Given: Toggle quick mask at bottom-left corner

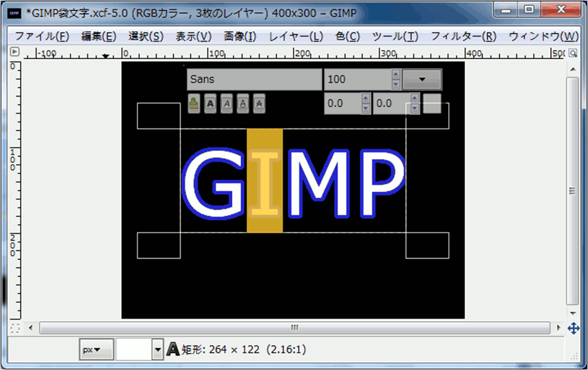Looking at the screenshot, I should point(15,328).
